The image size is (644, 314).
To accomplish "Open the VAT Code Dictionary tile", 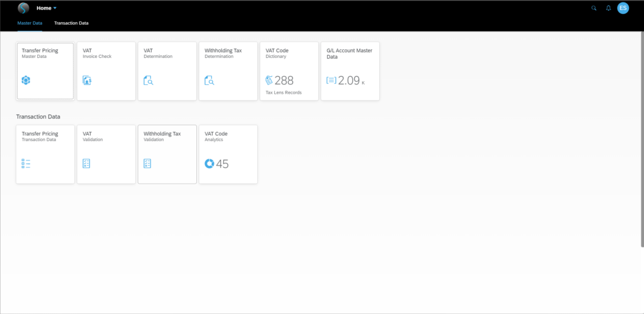I will [289, 71].
